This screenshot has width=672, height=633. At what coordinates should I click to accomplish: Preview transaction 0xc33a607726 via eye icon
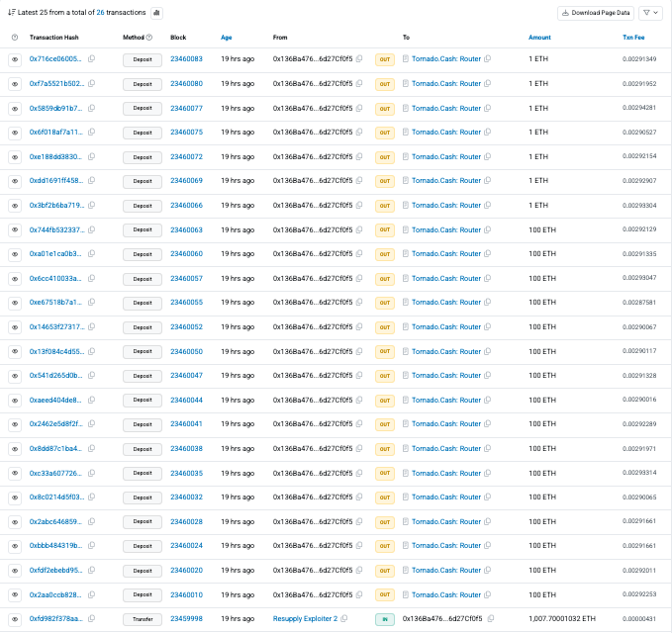pyautogui.click(x=15, y=473)
